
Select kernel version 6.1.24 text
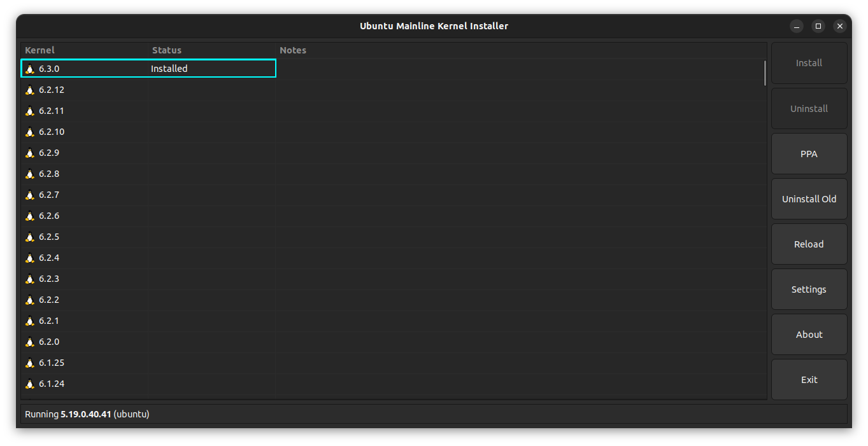pos(52,384)
